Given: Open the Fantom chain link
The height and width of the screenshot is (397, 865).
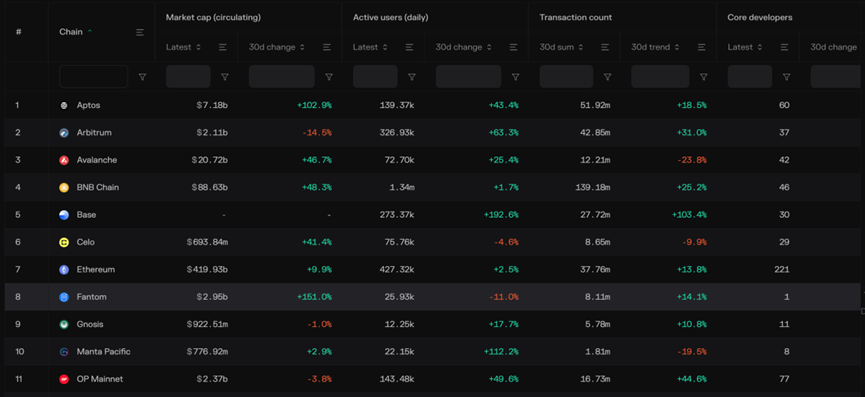Looking at the screenshot, I should point(92,297).
